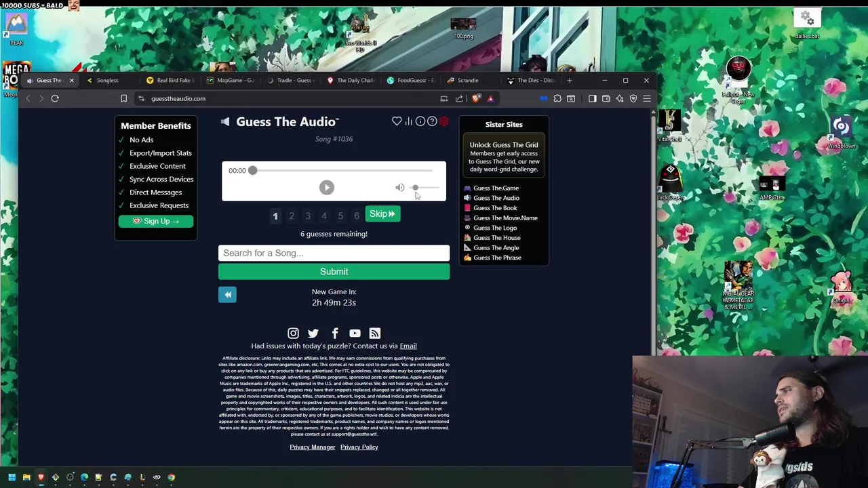Open the Windows Start menu
The width and height of the screenshot is (868, 488).
click(12, 477)
